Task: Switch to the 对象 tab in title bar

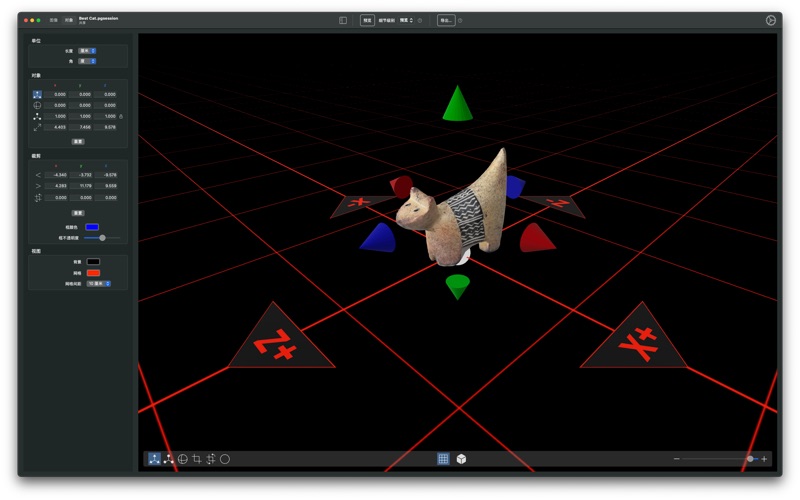Action: click(x=69, y=20)
